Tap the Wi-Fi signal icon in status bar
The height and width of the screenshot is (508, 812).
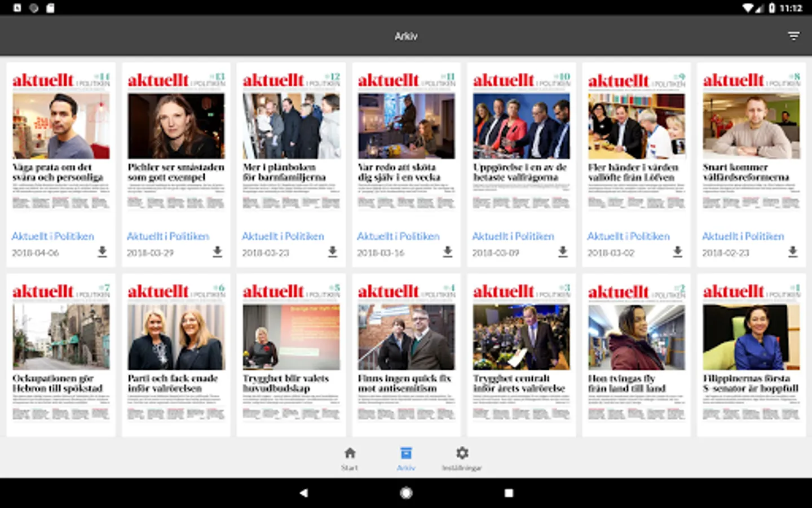click(748, 8)
